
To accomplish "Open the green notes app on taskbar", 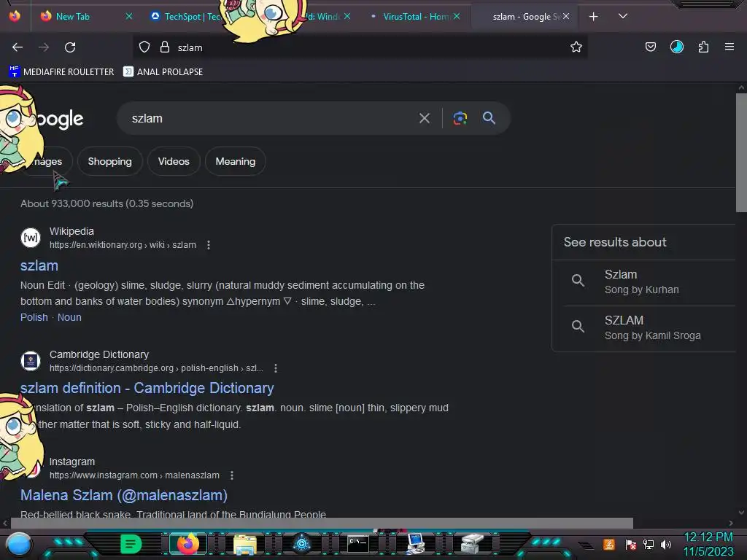I will (x=131, y=544).
